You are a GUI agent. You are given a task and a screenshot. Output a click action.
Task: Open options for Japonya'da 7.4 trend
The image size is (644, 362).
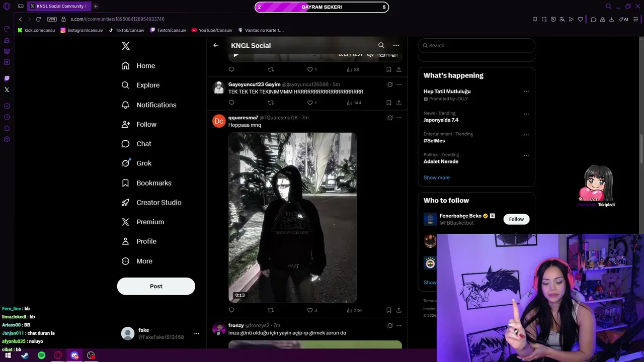526,114
